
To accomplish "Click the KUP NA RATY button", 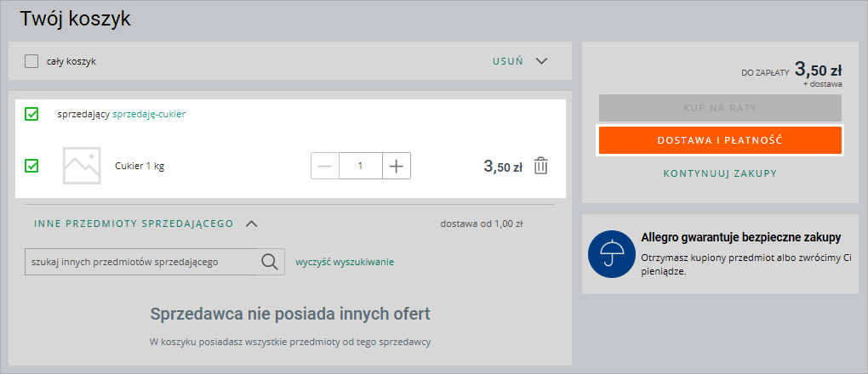I will click(720, 108).
